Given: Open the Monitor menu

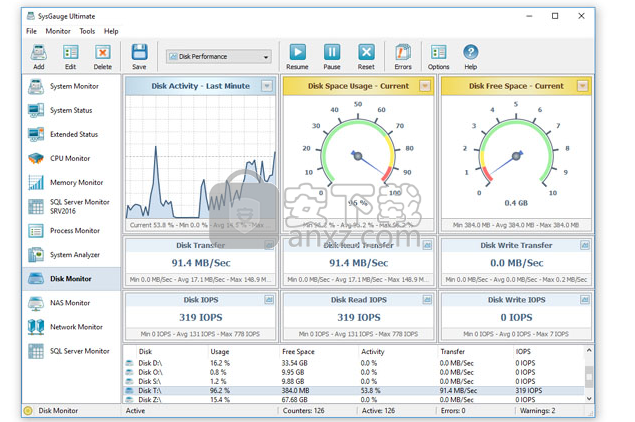Looking at the screenshot, I should pyautogui.click(x=58, y=31).
